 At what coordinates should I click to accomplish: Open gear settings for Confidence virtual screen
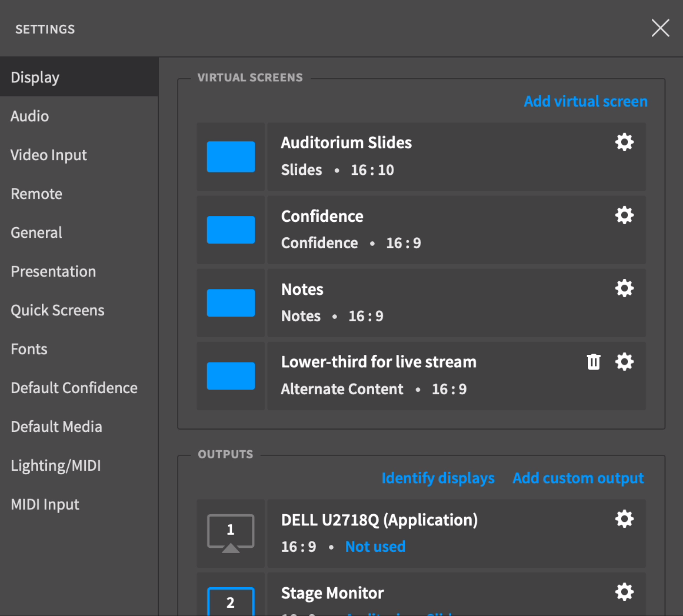pos(624,215)
